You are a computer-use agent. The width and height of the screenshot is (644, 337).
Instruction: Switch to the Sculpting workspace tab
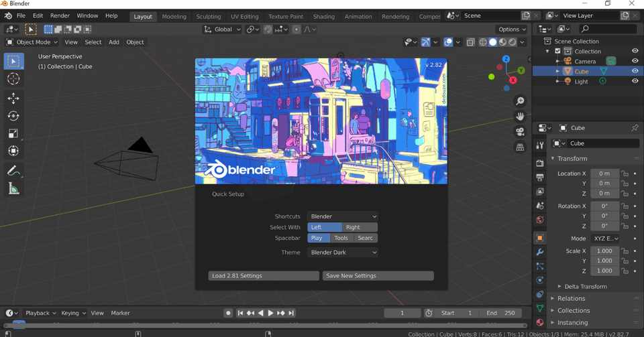[x=208, y=16]
